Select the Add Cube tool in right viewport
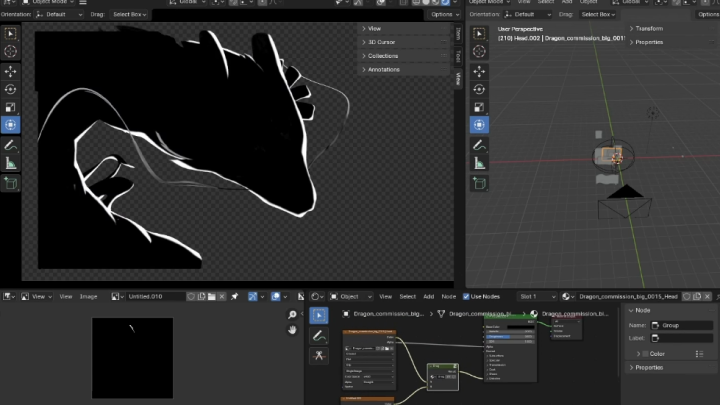The height and width of the screenshot is (405, 720). (479, 184)
